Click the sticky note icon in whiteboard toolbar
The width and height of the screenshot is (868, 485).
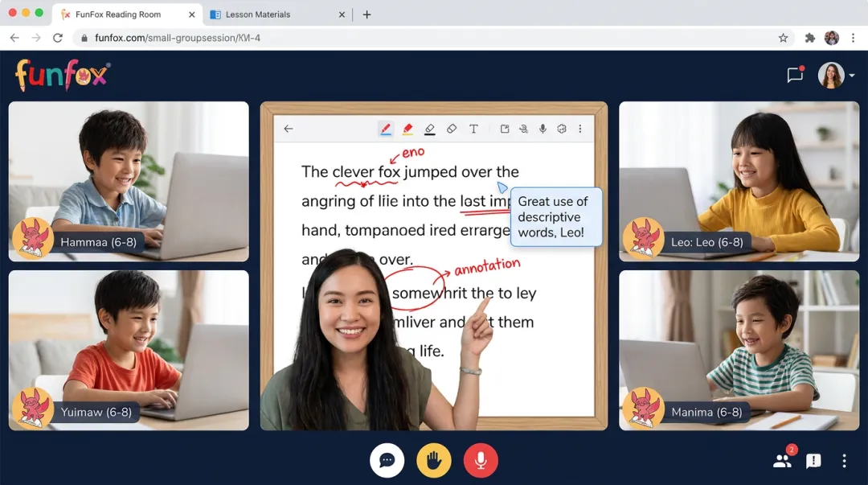(x=504, y=129)
